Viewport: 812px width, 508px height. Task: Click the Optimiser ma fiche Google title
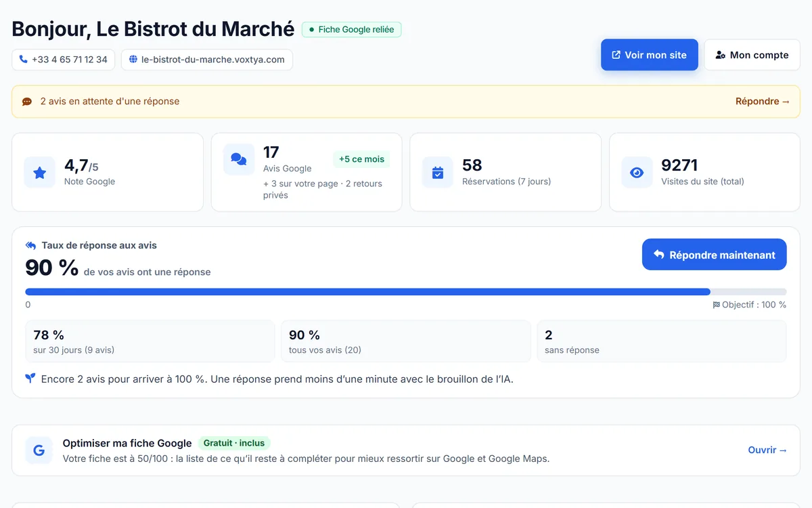(127, 443)
